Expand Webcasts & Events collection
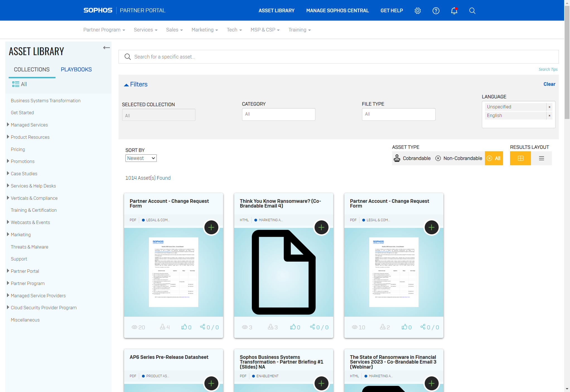The image size is (570, 392). (8, 222)
